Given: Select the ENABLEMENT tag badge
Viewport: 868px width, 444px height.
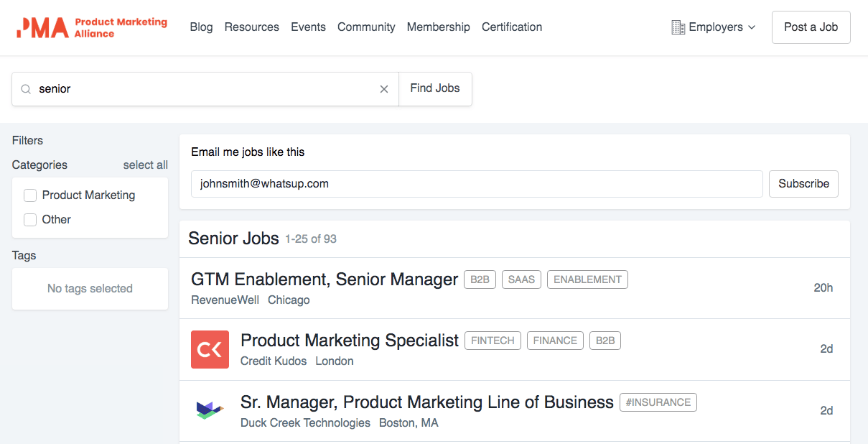Looking at the screenshot, I should tap(587, 279).
